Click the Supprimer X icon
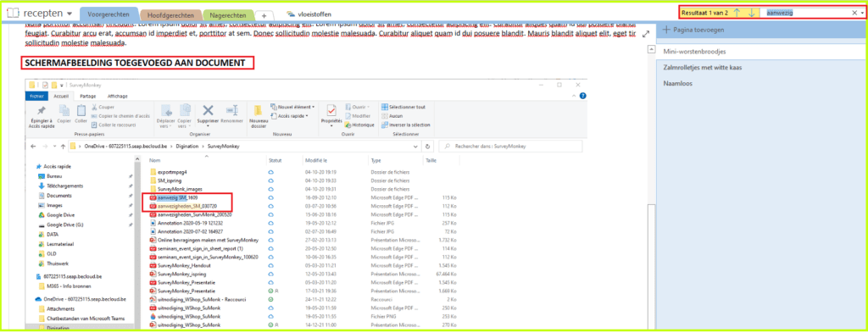Image resolution: width=868 pixels, height=333 pixels. click(x=209, y=110)
